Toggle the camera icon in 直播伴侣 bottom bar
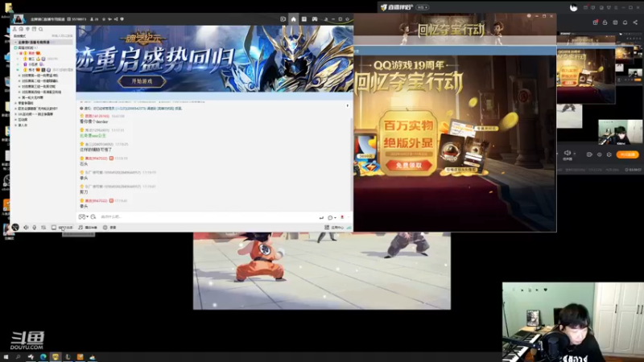The height and width of the screenshot is (362, 644). [589, 154]
